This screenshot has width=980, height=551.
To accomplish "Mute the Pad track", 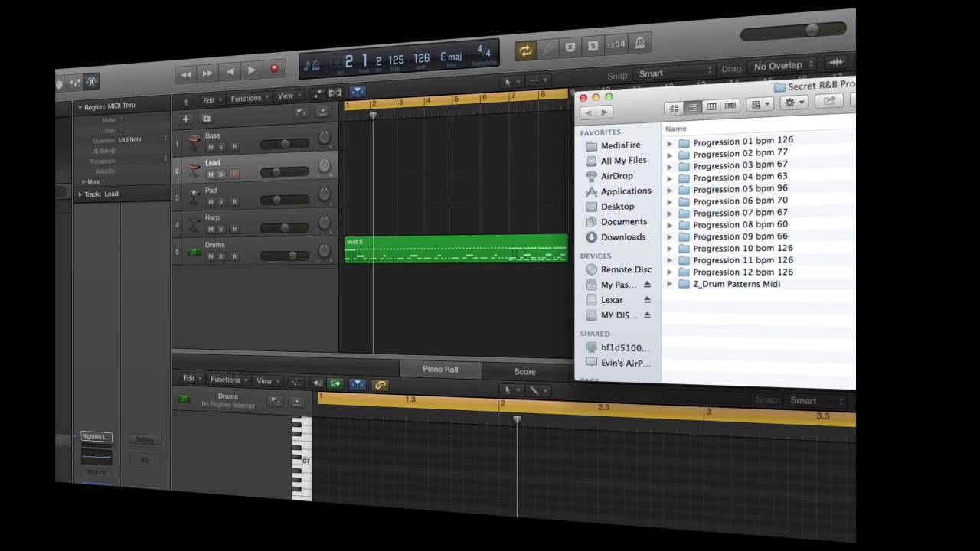I will coord(211,202).
